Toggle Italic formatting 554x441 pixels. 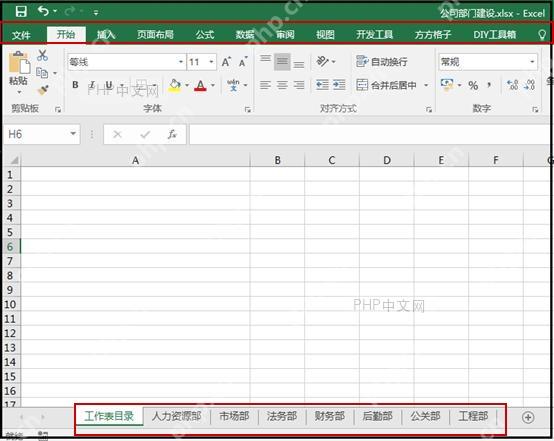click(x=92, y=85)
